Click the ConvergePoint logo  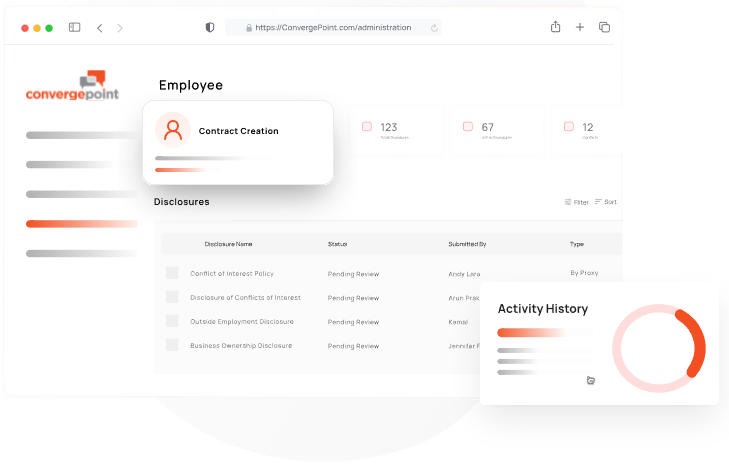pyautogui.click(x=72, y=86)
